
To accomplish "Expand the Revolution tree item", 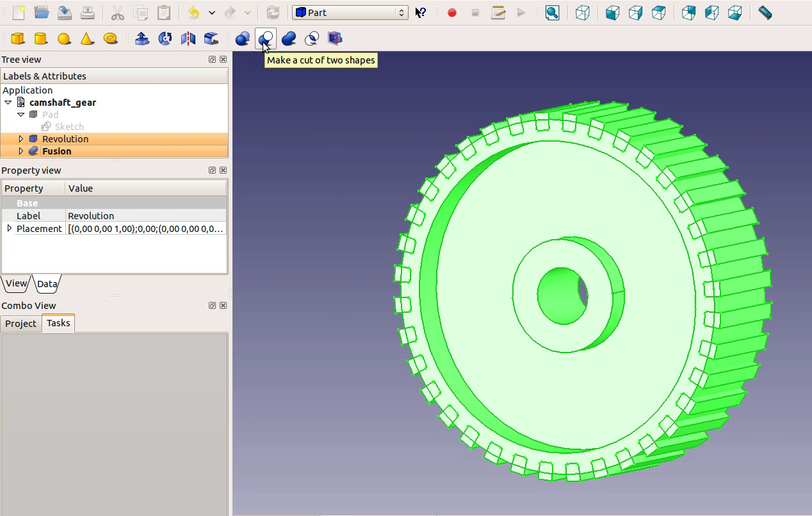I will point(20,138).
